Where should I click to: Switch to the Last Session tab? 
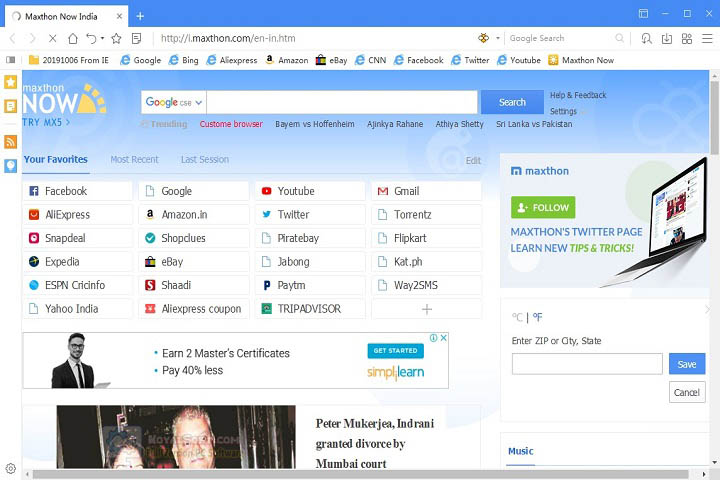(205, 159)
